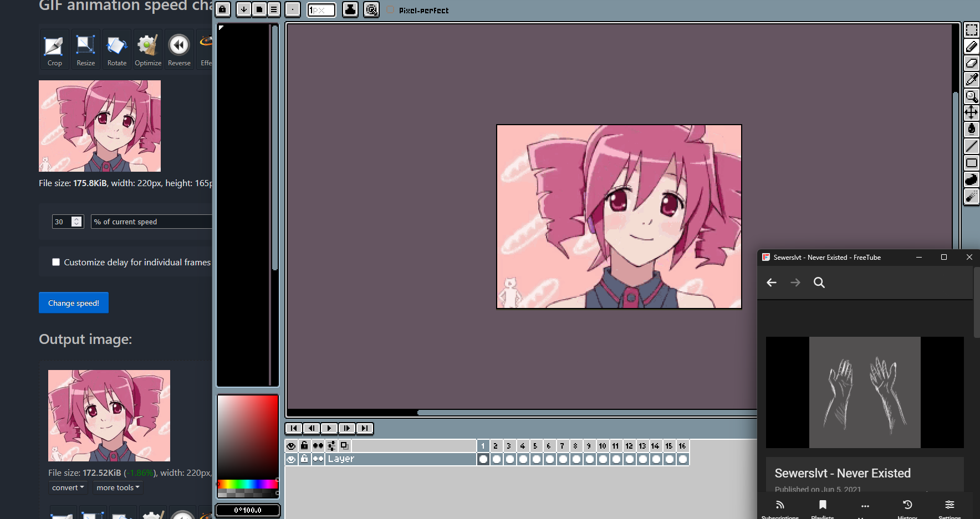Step to the next frame
980x519 pixels.
(x=347, y=428)
